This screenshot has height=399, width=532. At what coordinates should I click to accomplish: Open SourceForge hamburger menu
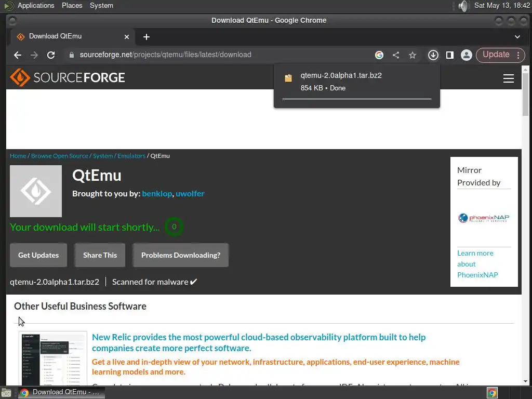coord(508,78)
